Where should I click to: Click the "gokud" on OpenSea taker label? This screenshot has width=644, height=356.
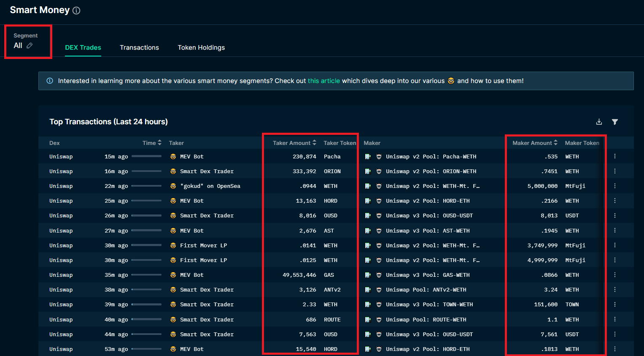[x=210, y=186]
